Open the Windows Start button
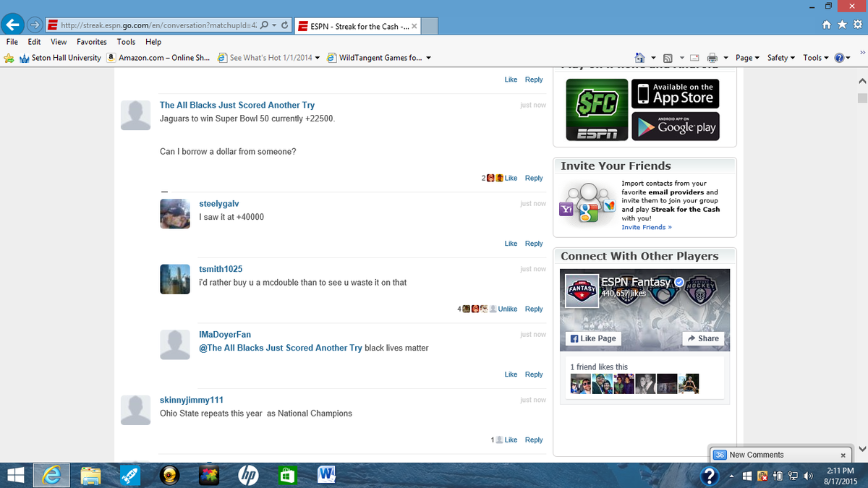Image resolution: width=868 pixels, height=488 pixels. (x=15, y=475)
